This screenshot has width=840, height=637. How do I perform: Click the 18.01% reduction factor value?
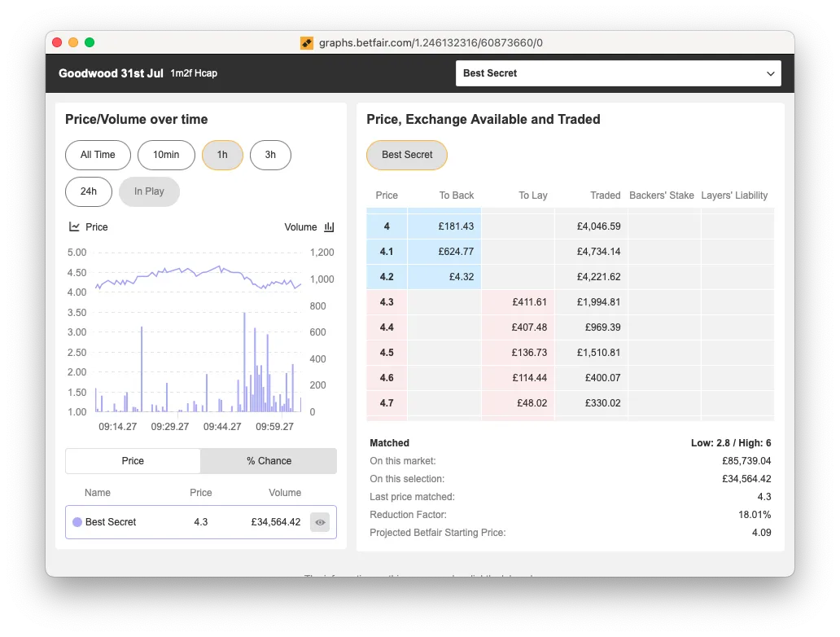755,515
